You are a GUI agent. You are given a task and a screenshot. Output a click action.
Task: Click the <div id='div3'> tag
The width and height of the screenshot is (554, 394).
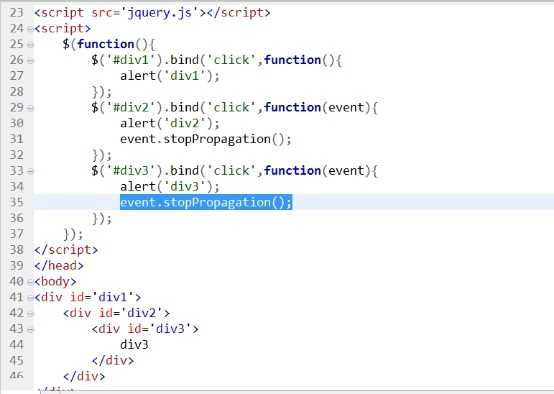(x=145, y=329)
